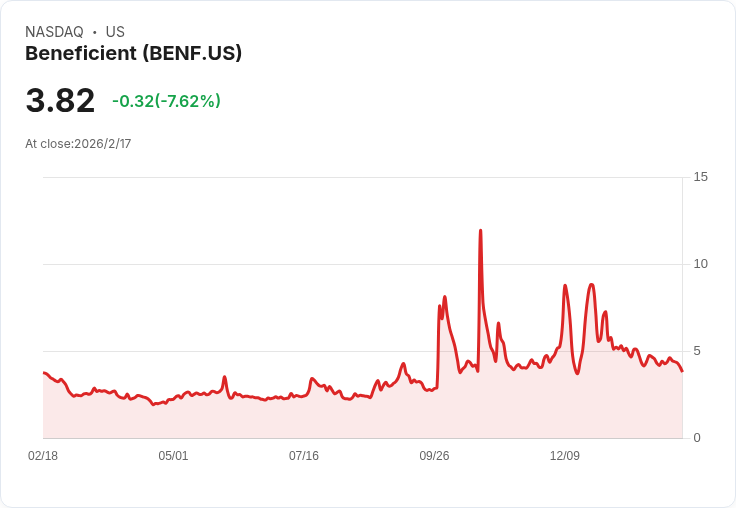The width and height of the screenshot is (736, 508).
Task: Click the NASDAQ exchange label
Action: click(x=54, y=32)
